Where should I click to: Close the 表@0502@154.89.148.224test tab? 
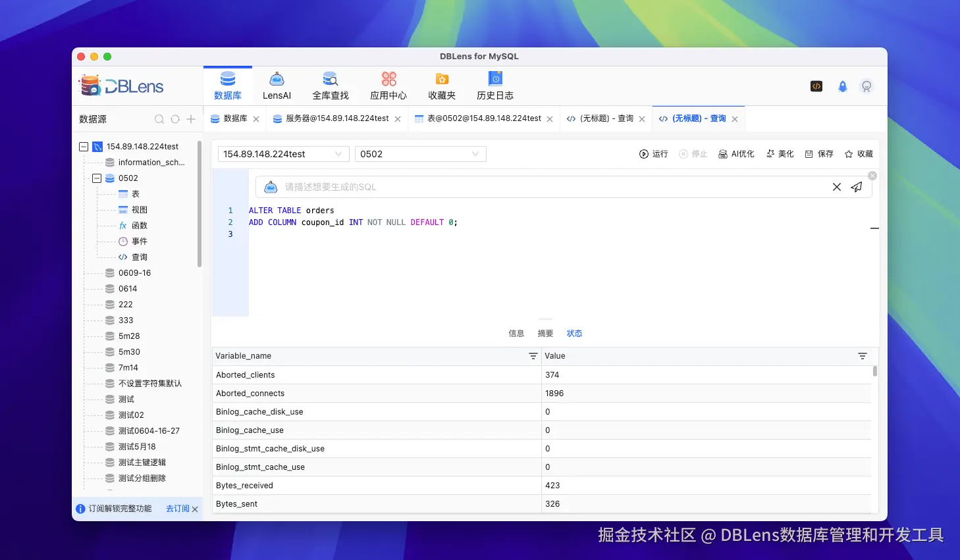click(550, 119)
